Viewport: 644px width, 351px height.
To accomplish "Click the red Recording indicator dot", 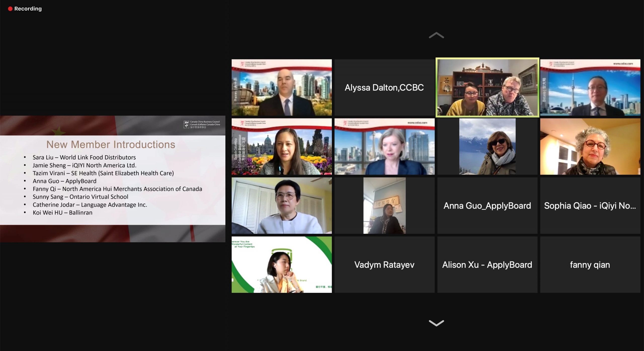I will (x=10, y=9).
